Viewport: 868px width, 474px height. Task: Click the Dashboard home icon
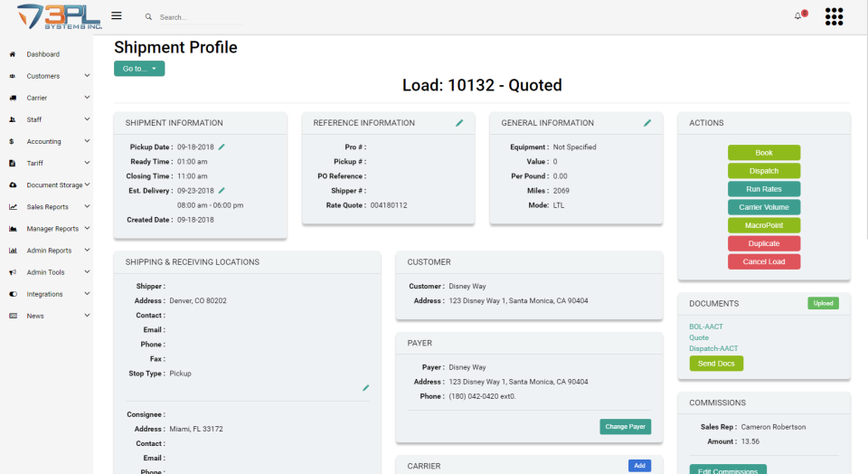coord(12,54)
